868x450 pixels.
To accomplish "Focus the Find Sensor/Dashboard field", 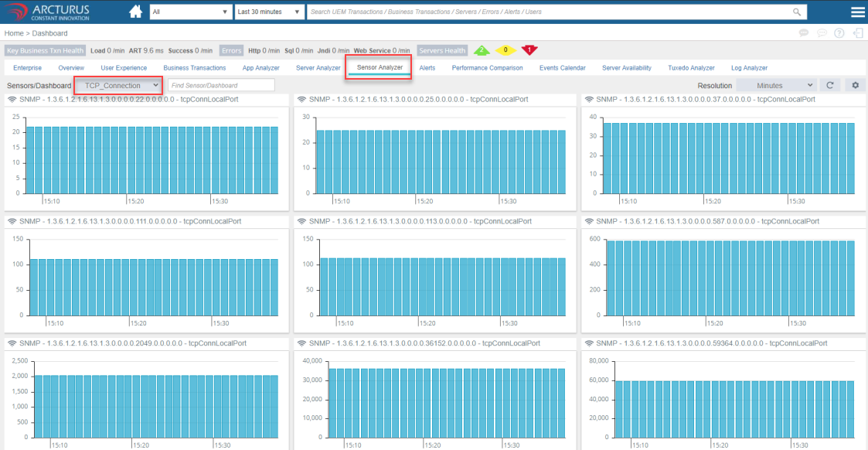I will [x=221, y=85].
